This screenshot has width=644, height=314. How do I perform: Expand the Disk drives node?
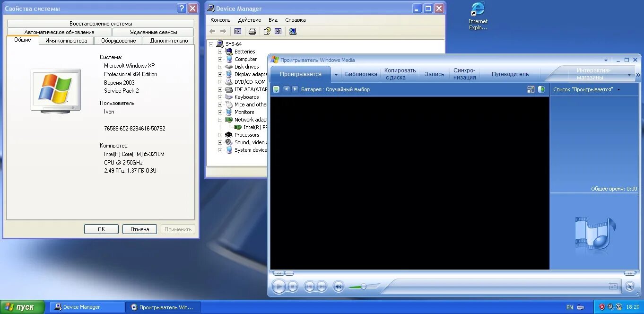[220, 67]
